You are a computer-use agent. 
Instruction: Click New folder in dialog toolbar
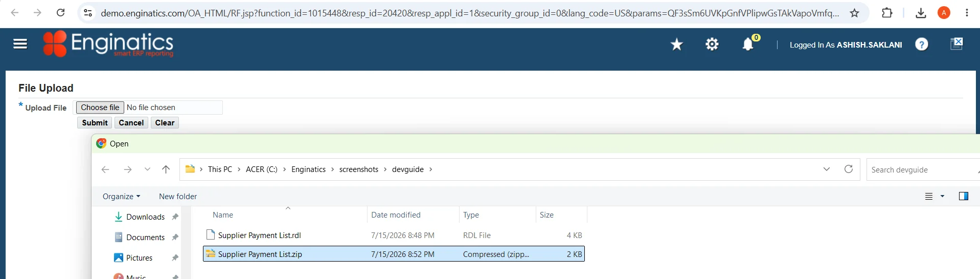(178, 196)
